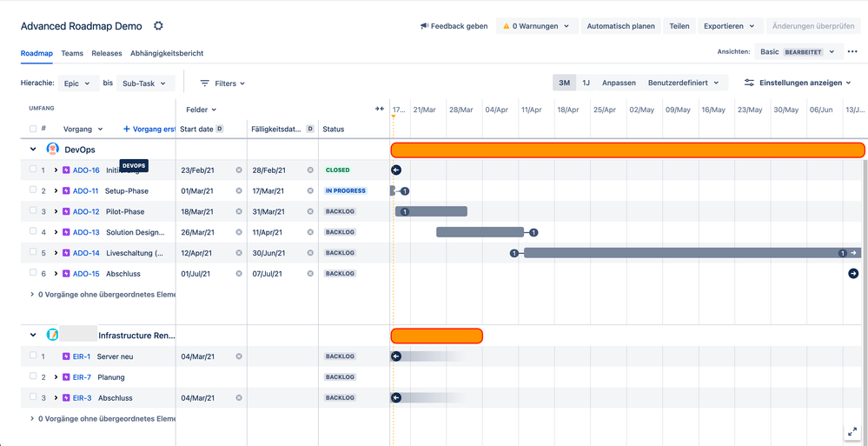The height and width of the screenshot is (446, 868).
Task: Open the Abhängigkeitsbericht tab
Action: (x=167, y=53)
